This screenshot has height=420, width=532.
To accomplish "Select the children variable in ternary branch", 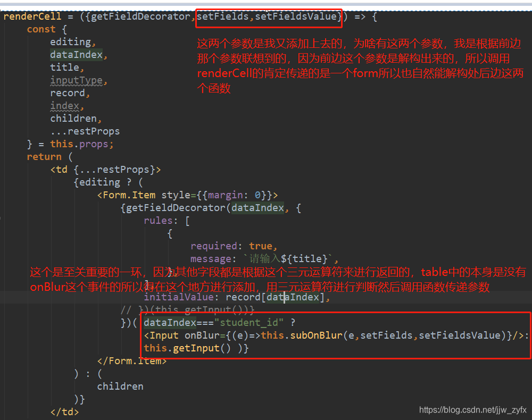I will point(120,386).
